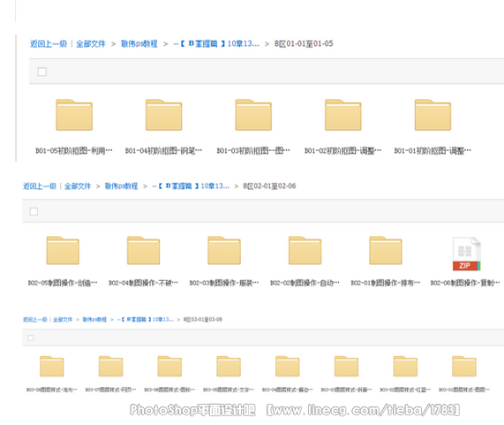Open 【B掌握篇】10章13... in B区02-01至02-06 breadcrumb
Screen dimensions: 504x425
[191, 186]
